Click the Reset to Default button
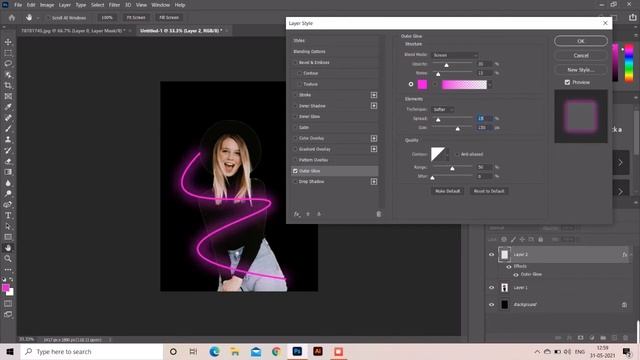Image resolution: width=640 pixels, height=360 pixels. tap(489, 191)
